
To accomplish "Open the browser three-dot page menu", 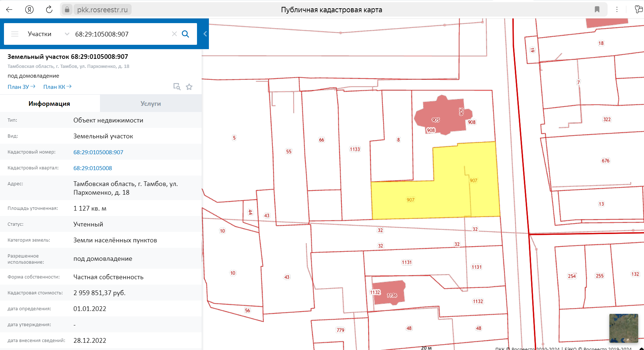I will [617, 10].
